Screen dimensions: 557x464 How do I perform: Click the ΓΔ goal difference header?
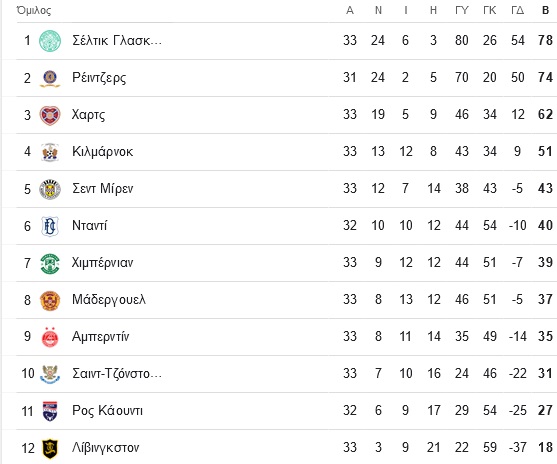coord(518,10)
